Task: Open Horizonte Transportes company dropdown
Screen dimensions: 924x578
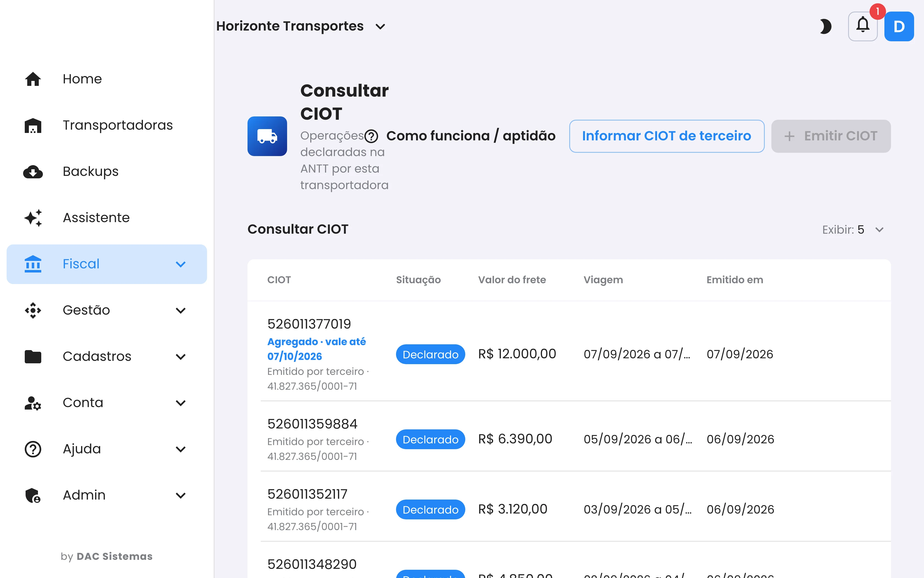Action: point(301,26)
